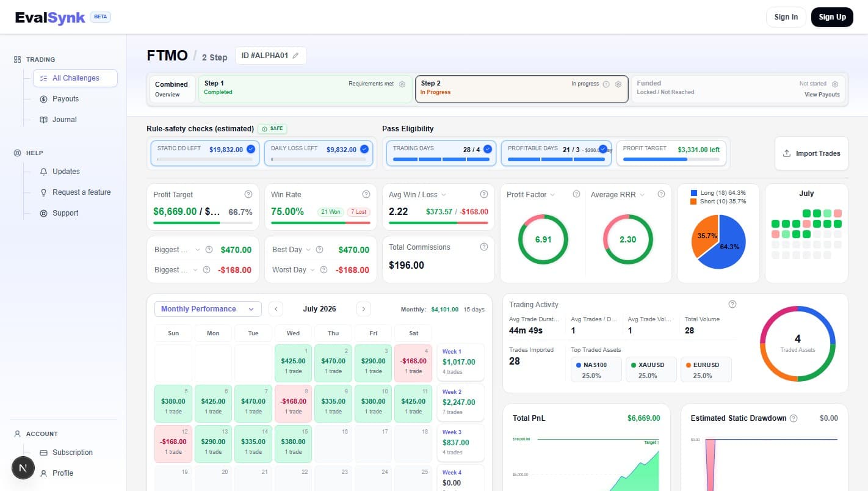Click the Sign Up button

(x=832, y=17)
